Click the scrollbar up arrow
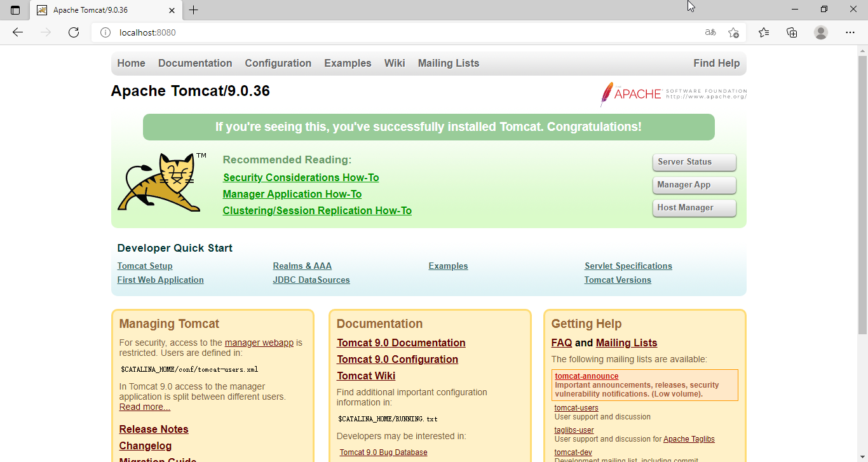This screenshot has width=868, height=462. pyautogui.click(x=862, y=50)
